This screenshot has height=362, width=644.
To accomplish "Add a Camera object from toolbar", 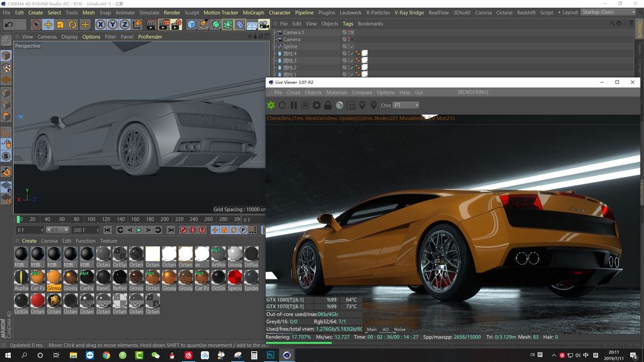I will (x=264, y=25).
